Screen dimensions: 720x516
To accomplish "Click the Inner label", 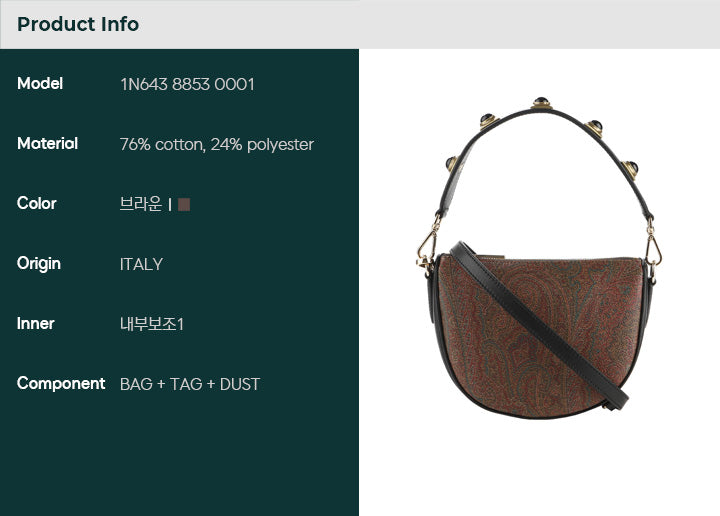I will pos(35,324).
